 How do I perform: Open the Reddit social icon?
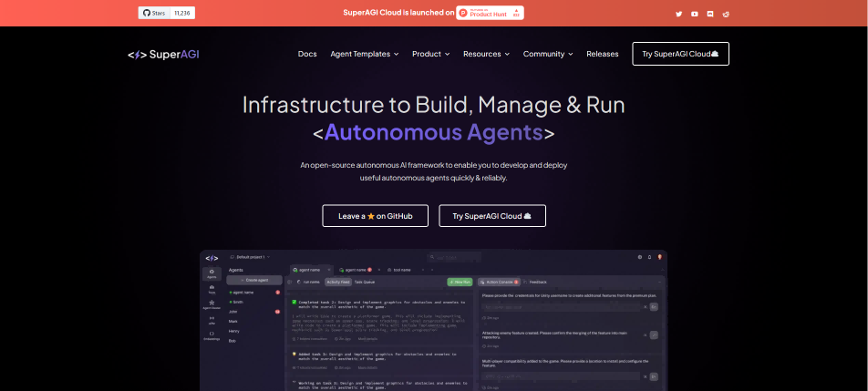click(726, 14)
